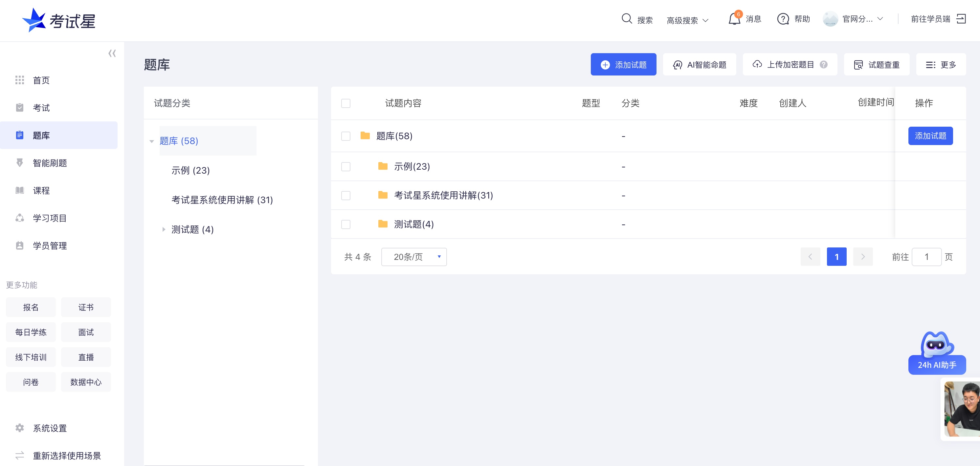Click the video thumbnail at bottom right

962,409
